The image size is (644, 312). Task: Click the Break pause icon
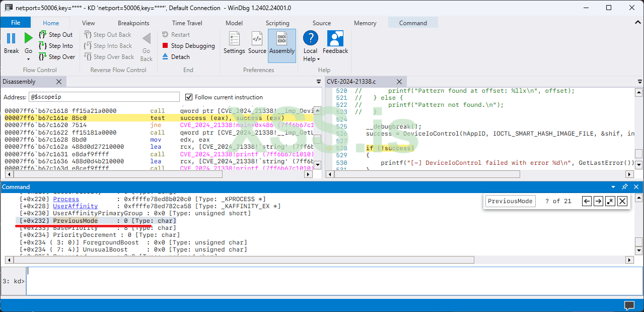11,38
